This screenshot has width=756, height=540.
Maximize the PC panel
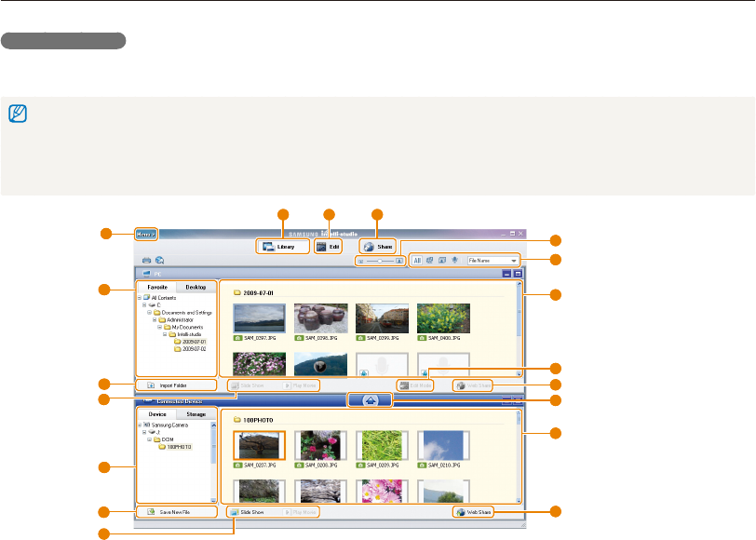(518, 274)
